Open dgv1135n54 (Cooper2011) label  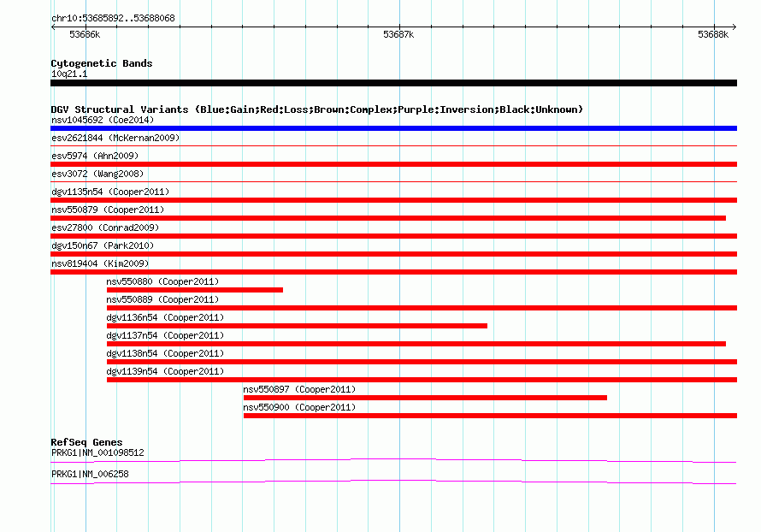click(x=110, y=192)
